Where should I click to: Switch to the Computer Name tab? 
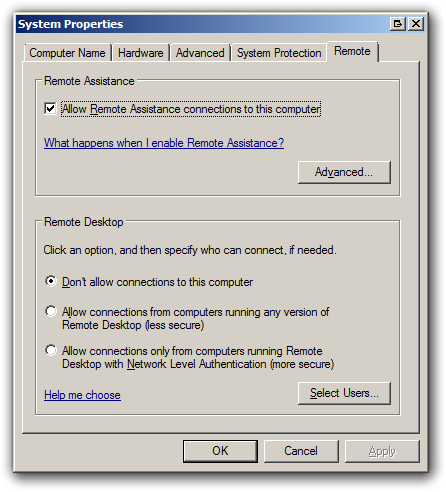(67, 53)
